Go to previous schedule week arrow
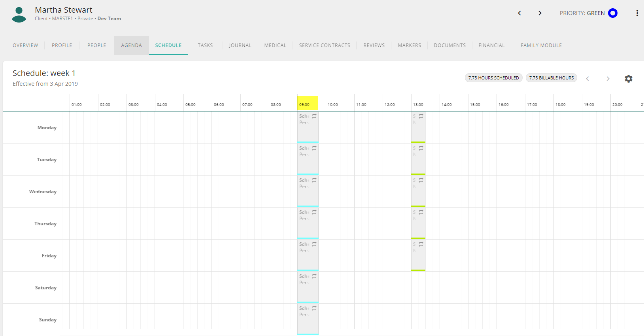Image resolution: width=644 pixels, height=336 pixels. (587, 78)
